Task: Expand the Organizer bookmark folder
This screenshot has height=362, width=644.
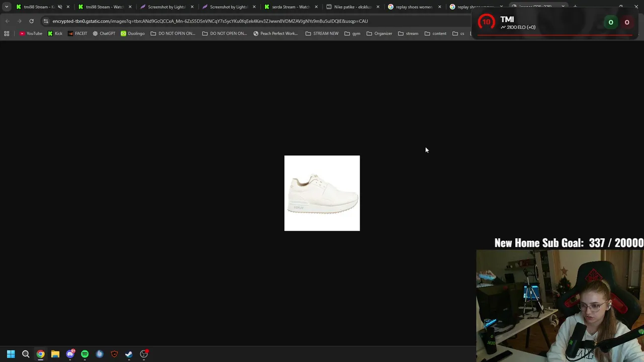Action: [x=379, y=34]
